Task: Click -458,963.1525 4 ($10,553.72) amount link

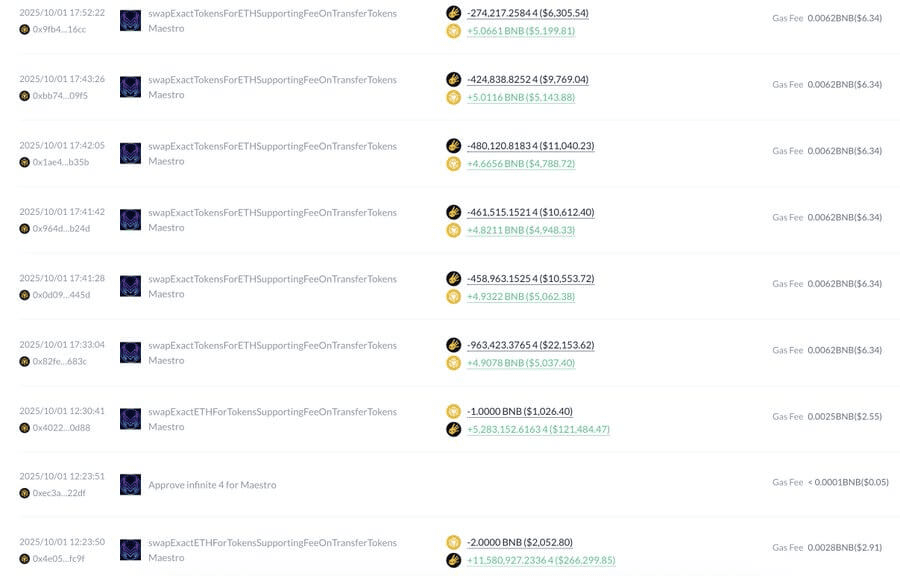Action: pos(530,279)
